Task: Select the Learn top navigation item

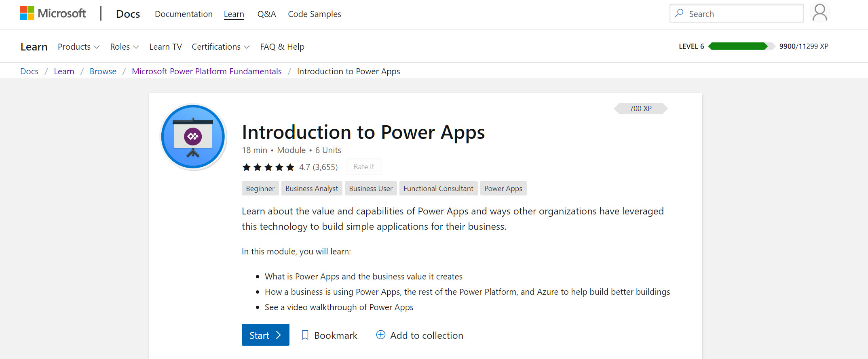Action: (x=234, y=14)
